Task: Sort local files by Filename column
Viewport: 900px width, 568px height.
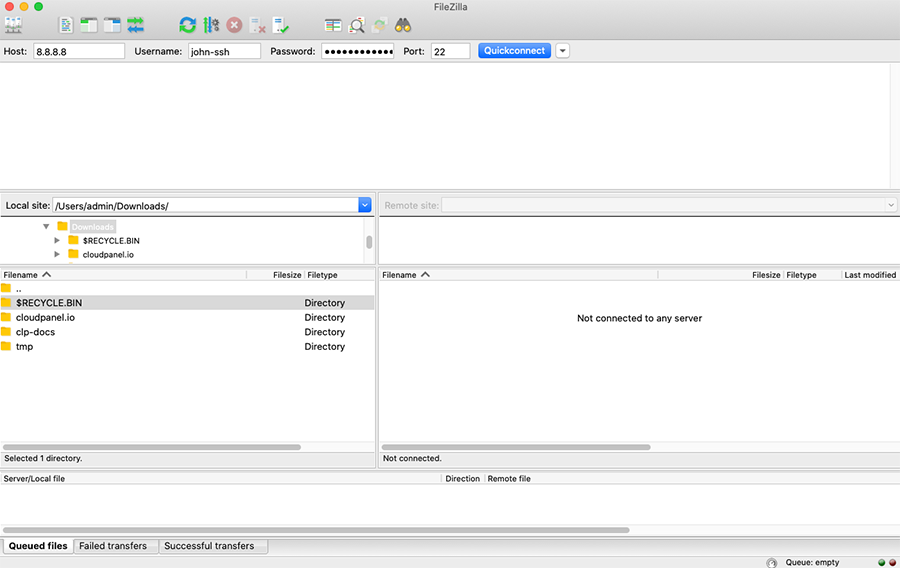Action: (x=123, y=275)
